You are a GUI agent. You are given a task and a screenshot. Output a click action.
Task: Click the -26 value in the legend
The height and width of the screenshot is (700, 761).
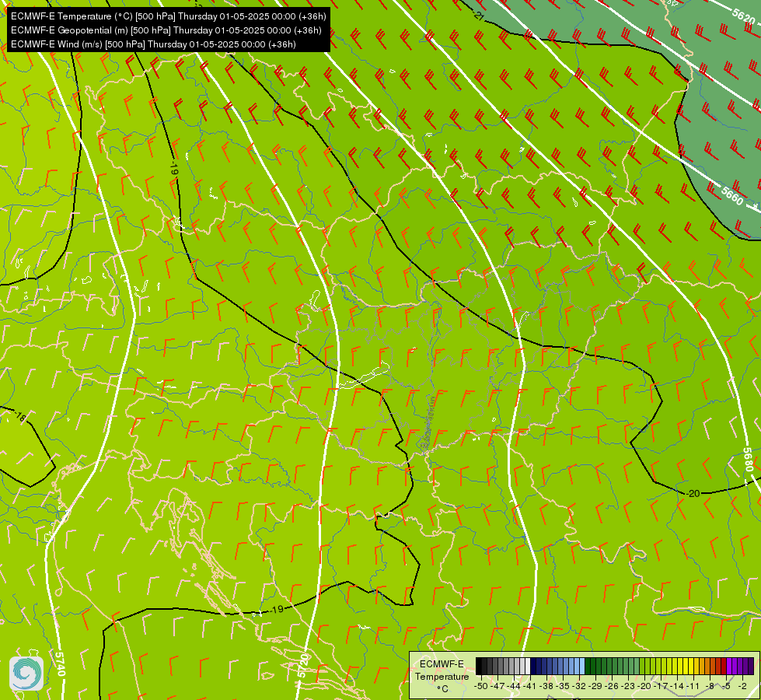(613, 686)
